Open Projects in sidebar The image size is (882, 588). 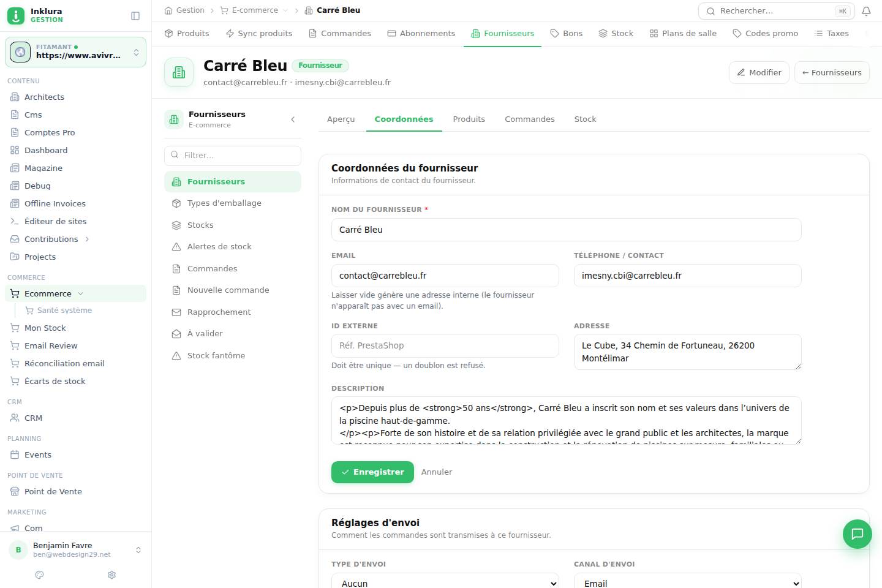(75, 257)
